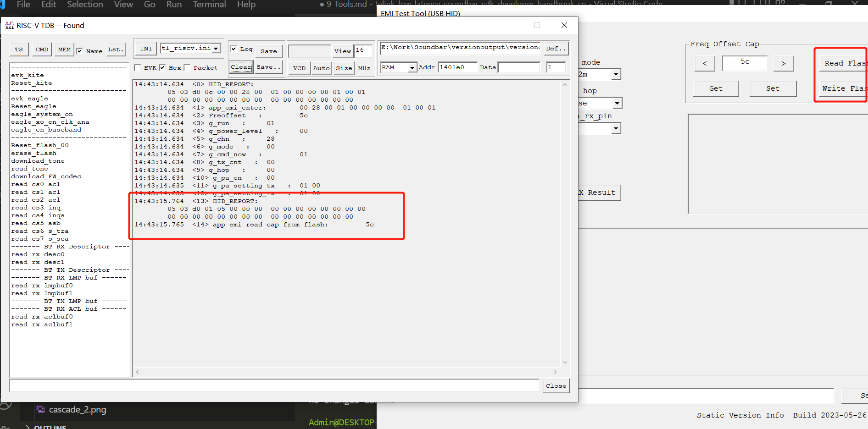Click the INI button to load settings
868x429 pixels.
coord(145,48)
